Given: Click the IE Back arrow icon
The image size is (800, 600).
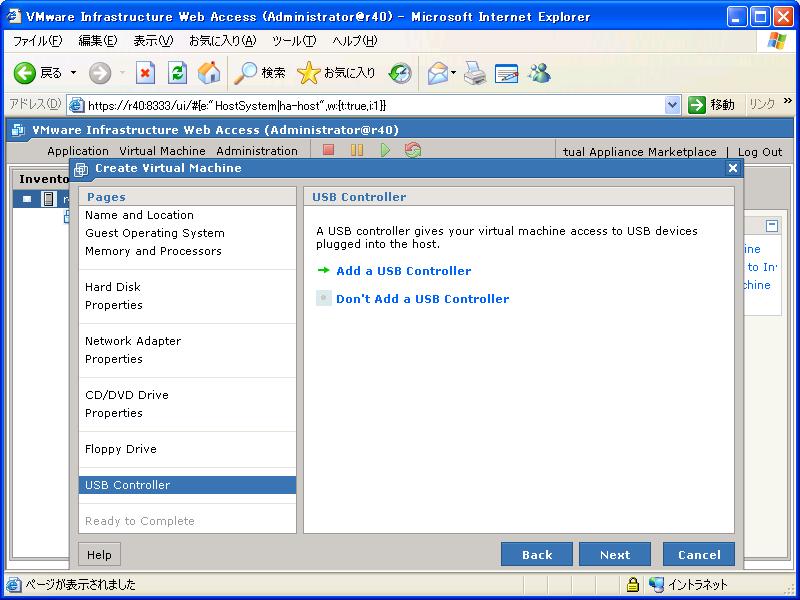Looking at the screenshot, I should [x=24, y=73].
